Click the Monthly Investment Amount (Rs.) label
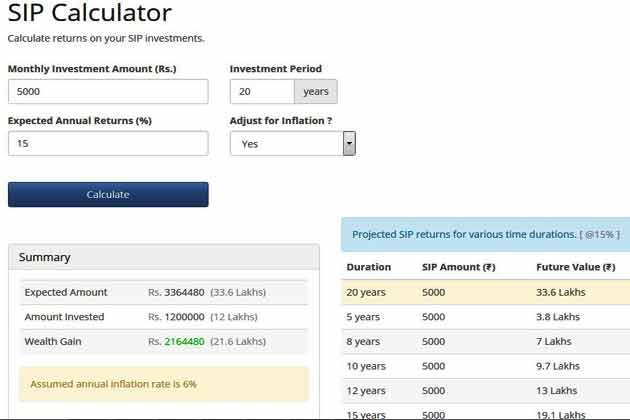The image size is (630, 420). 92,69
